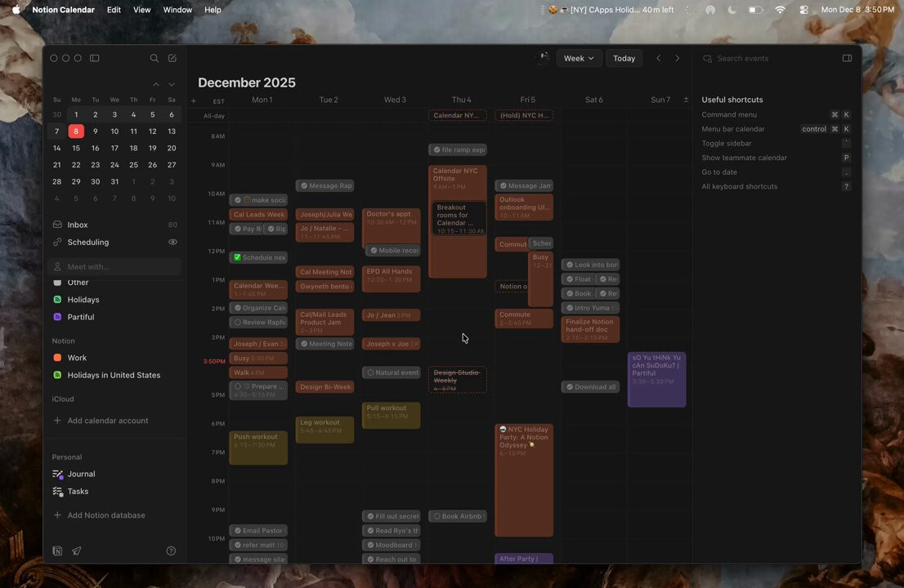Open the Week view dropdown
904x588 pixels.
(579, 58)
